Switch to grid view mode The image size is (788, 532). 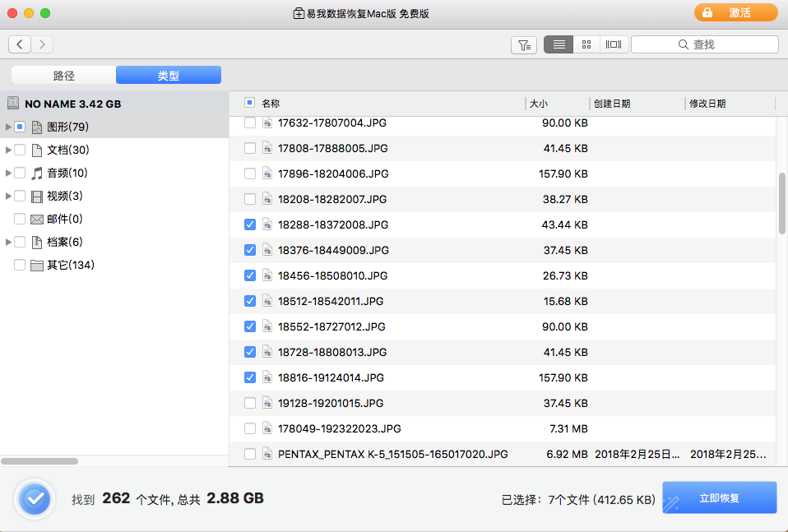(586, 44)
